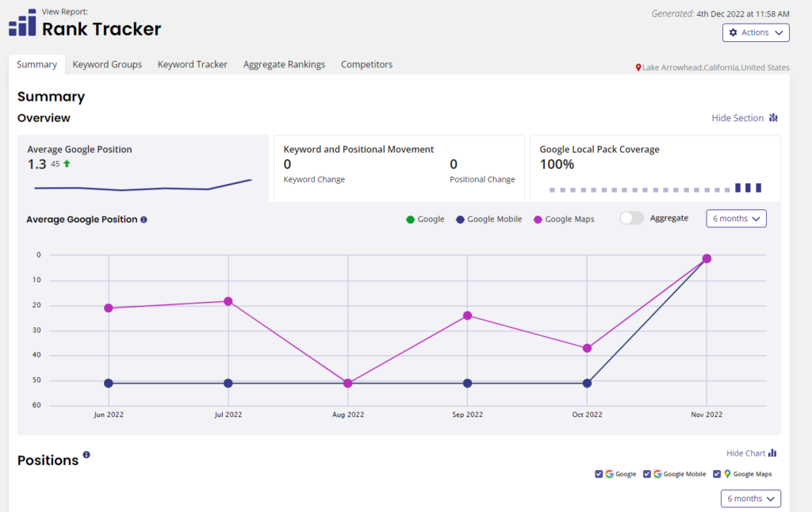
Task: Click the Google G icon beside Google Mobile
Action: (x=659, y=474)
